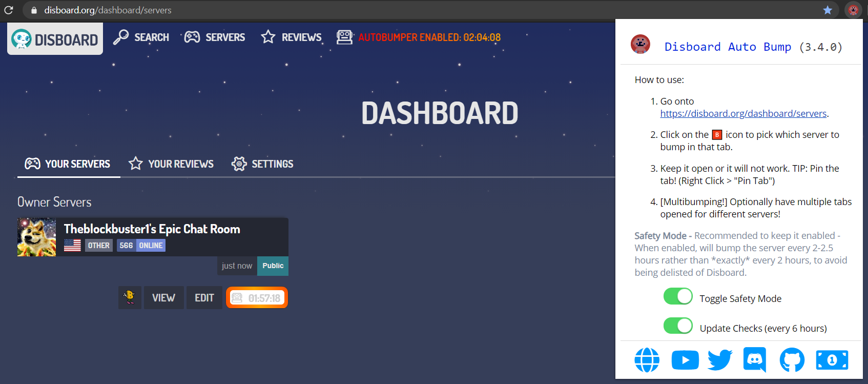This screenshot has height=384, width=868.
Task: Click the red B icon in instructions
Action: [717, 135]
